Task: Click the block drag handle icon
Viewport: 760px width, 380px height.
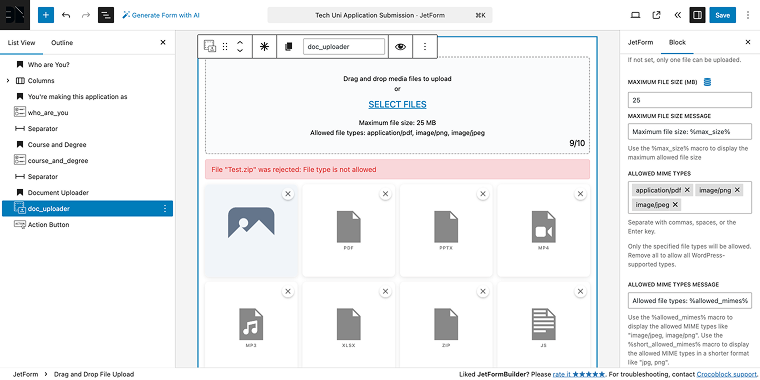Action: [x=225, y=47]
